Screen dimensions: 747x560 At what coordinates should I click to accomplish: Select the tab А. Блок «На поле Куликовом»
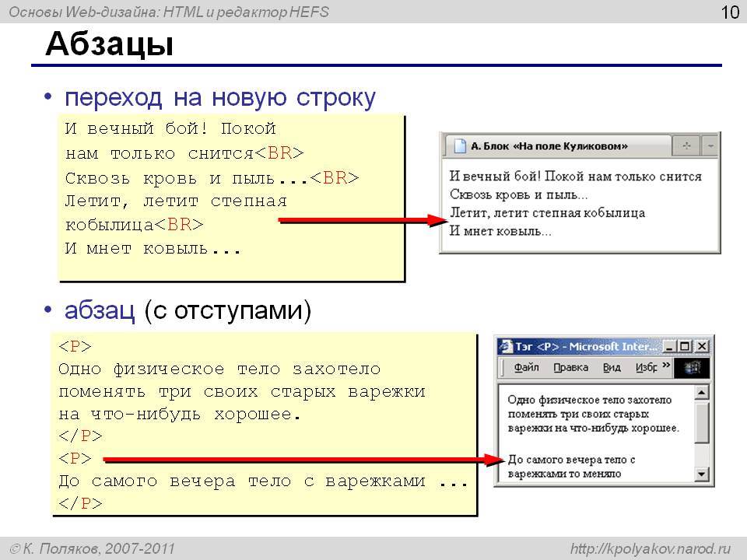tap(557, 145)
